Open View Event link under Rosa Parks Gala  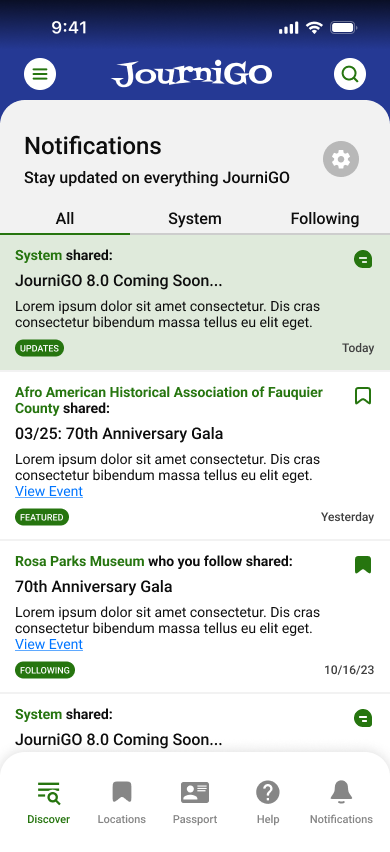(x=49, y=644)
